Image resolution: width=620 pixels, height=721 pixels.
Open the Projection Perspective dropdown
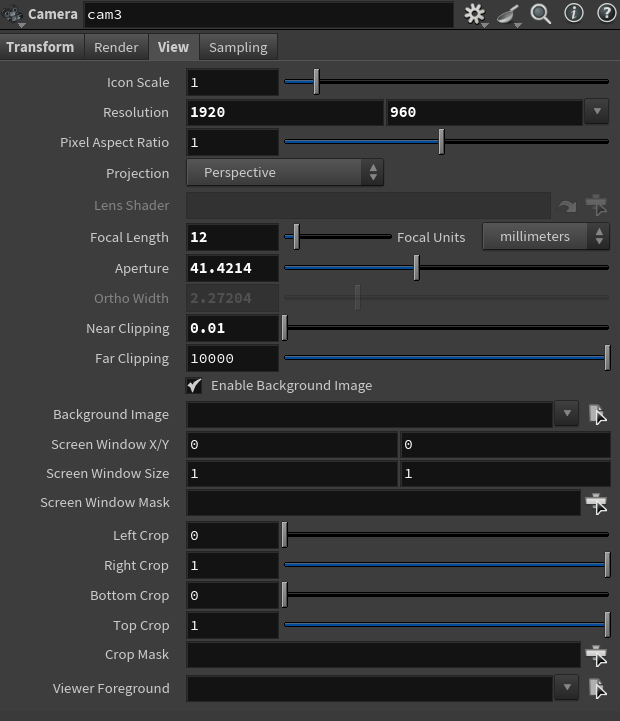tap(285, 172)
